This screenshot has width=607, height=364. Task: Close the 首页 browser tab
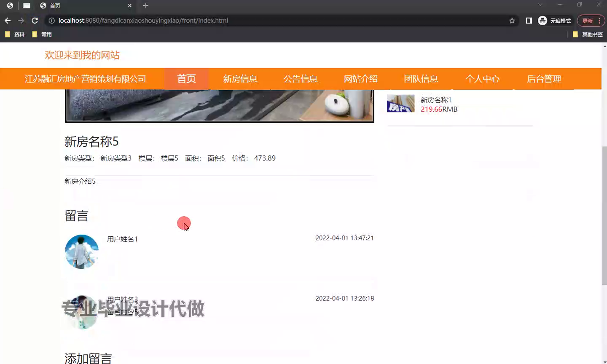click(130, 6)
